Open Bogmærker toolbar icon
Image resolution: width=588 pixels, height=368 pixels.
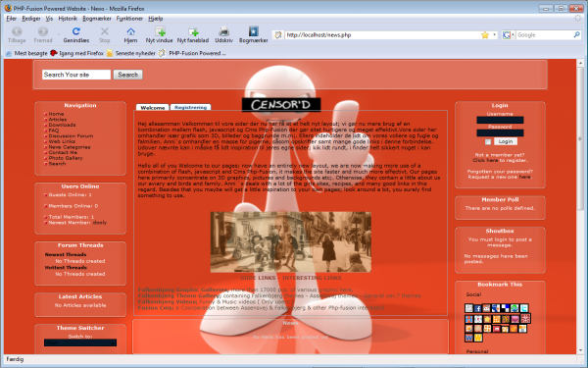pos(254,35)
